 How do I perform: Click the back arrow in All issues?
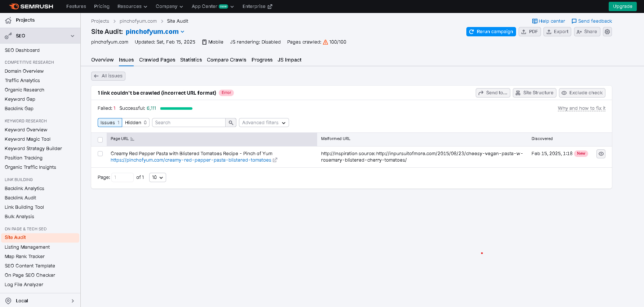pyautogui.click(x=96, y=76)
